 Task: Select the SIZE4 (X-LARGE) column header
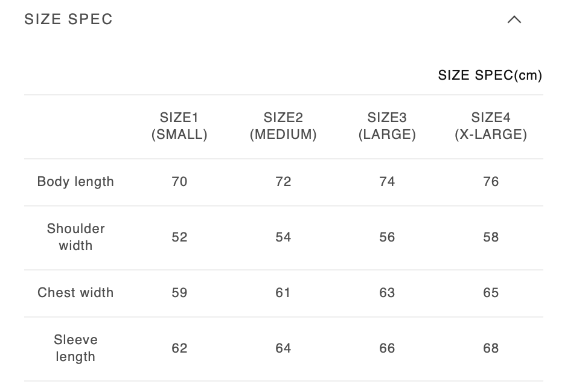pyautogui.click(x=491, y=126)
